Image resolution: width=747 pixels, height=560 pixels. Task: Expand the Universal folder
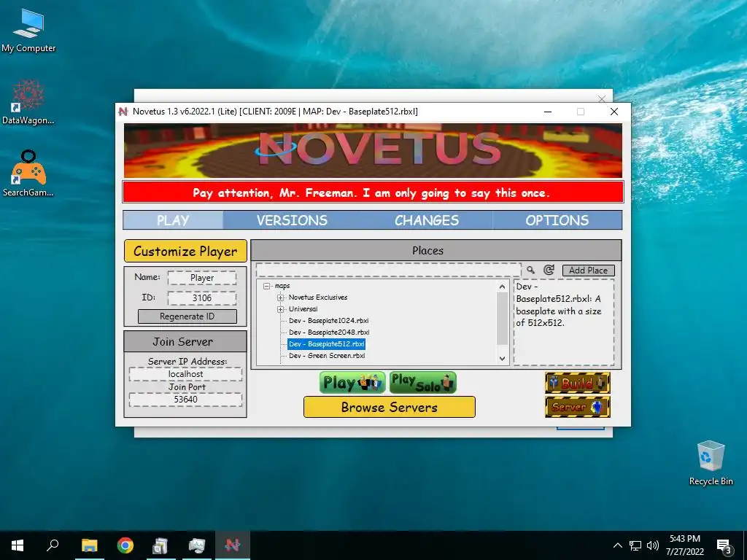tap(281, 309)
